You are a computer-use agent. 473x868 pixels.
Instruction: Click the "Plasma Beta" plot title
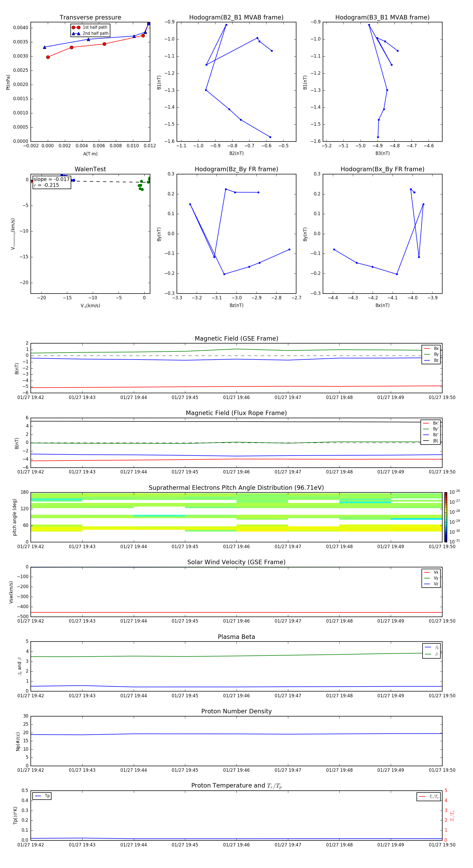coord(236,637)
